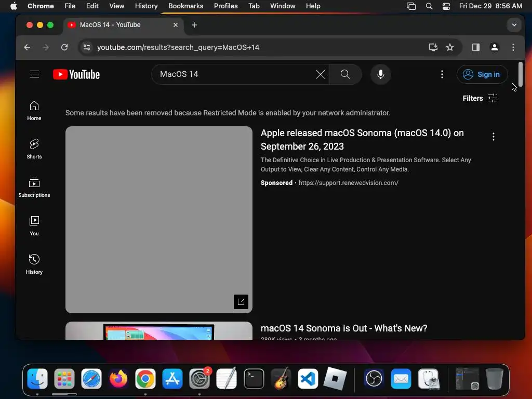The image size is (532, 399).
Task: Toggle Chrome's side panel
Action: click(476, 47)
